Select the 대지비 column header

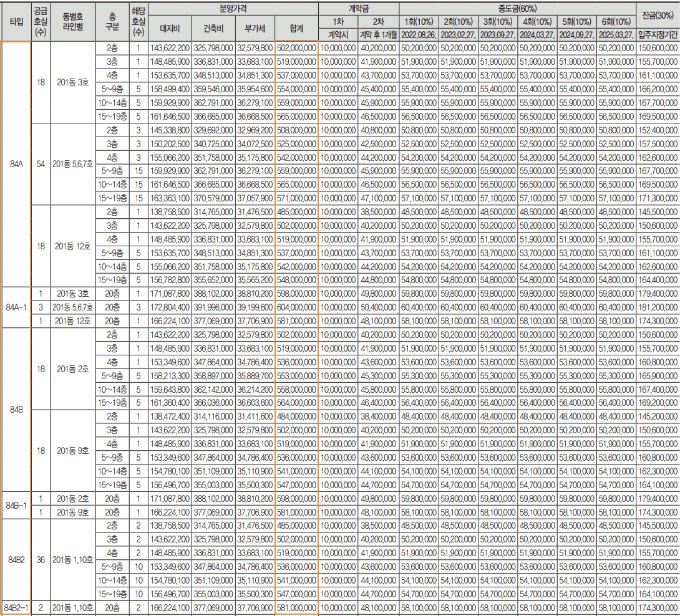(170, 29)
